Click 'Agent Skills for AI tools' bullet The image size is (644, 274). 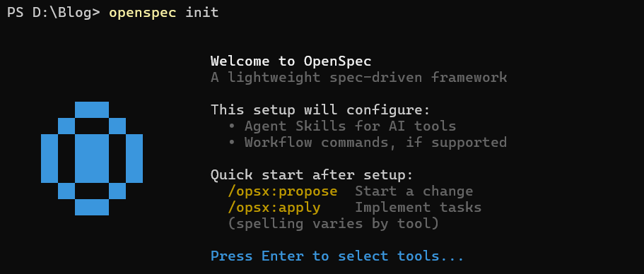351,126
